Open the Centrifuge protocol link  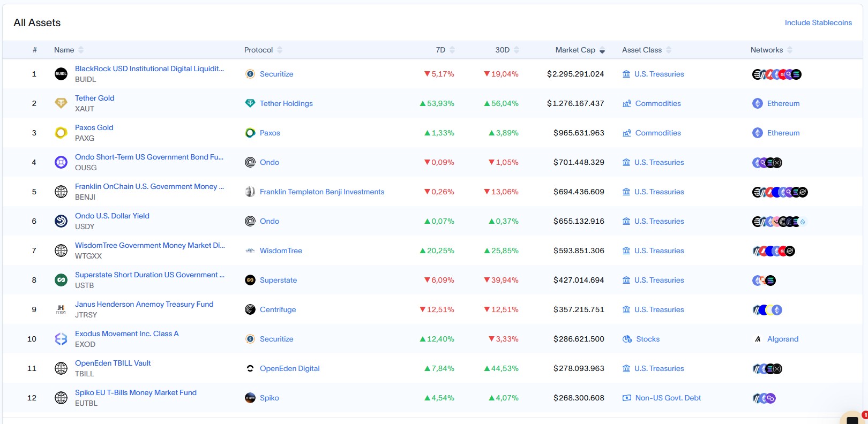pyautogui.click(x=278, y=309)
